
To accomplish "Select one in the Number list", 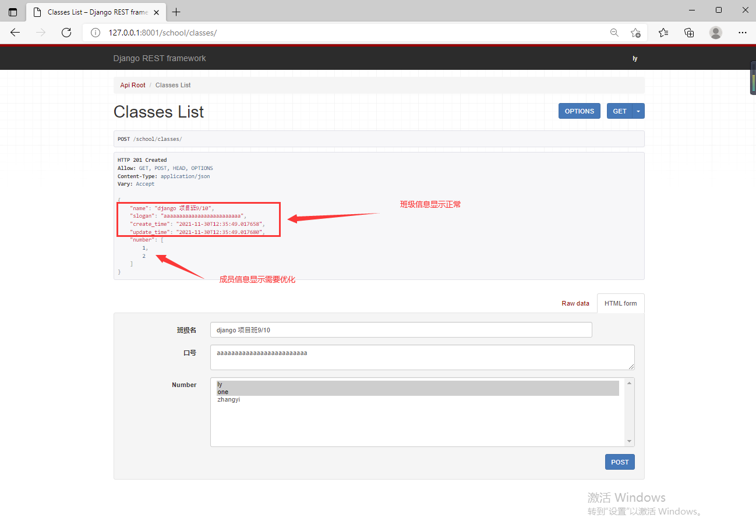I will (x=418, y=392).
